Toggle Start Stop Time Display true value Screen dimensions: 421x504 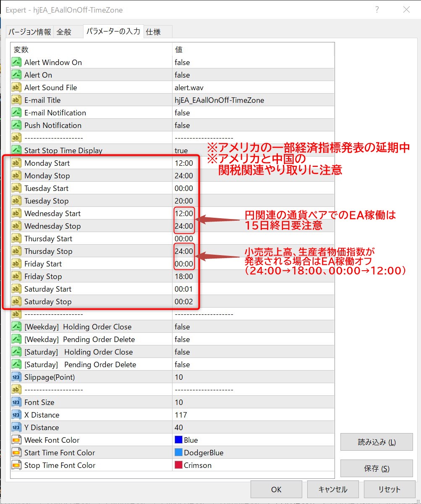point(181,151)
